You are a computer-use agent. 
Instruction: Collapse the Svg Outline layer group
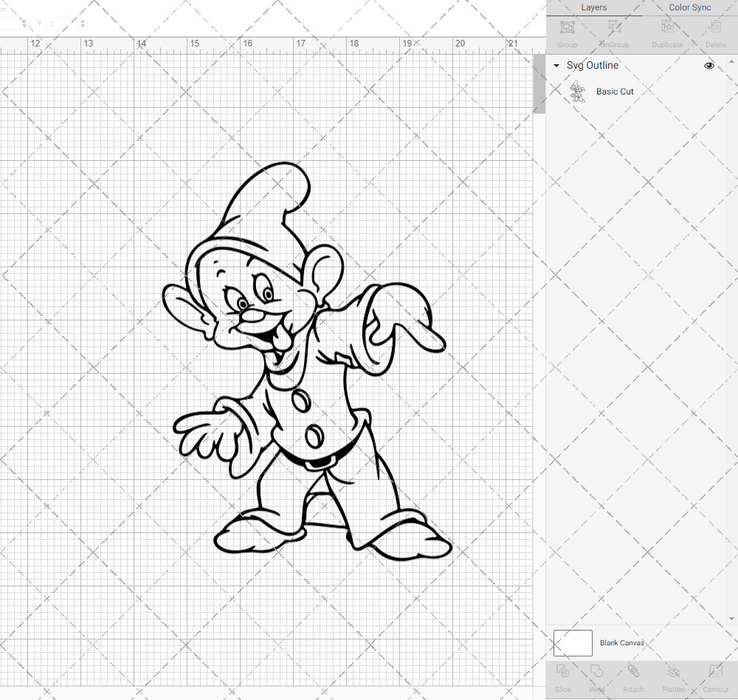point(556,66)
